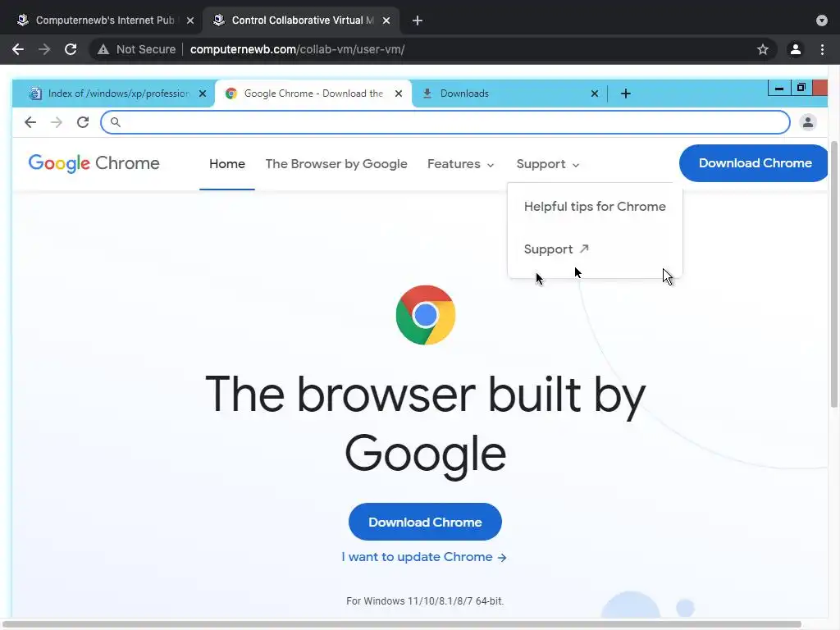The height and width of the screenshot is (630, 840).
Task: Click the Google Chrome logo
Action: (94, 163)
